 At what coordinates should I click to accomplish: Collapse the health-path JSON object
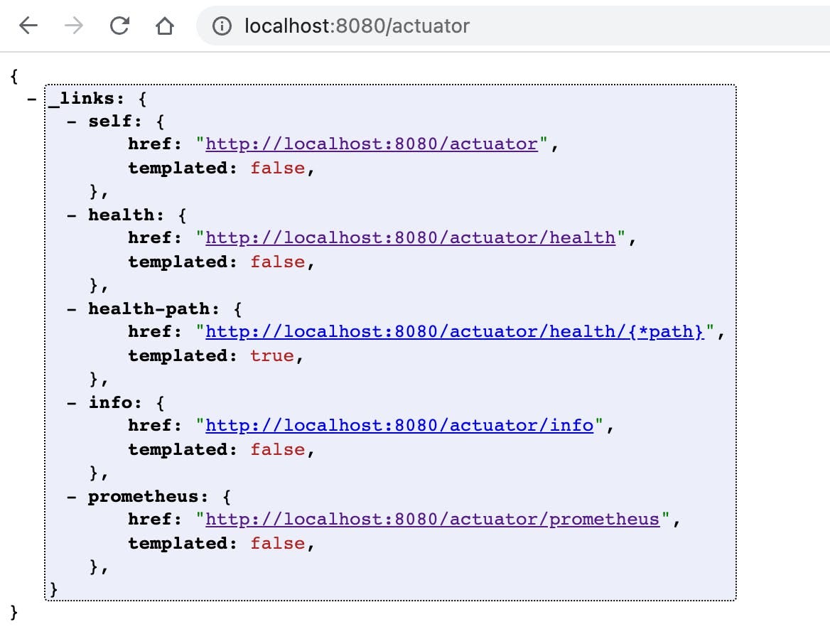[71, 309]
